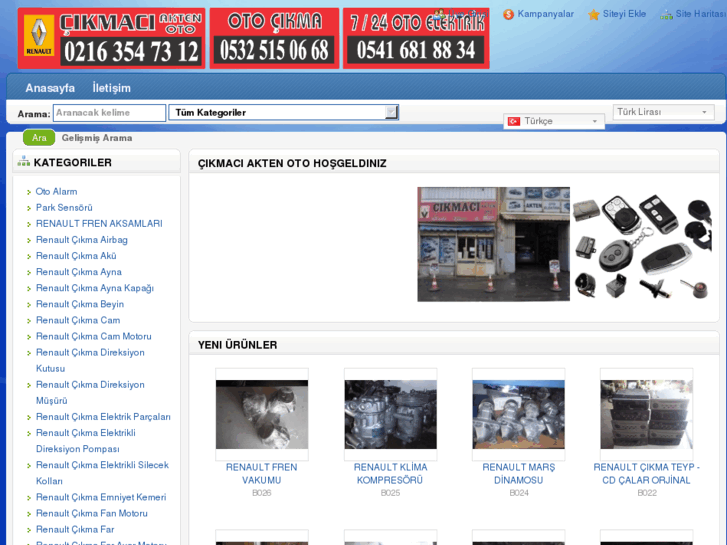Click the green Ara button
Viewport: 727px width, 545px height.
(39, 138)
